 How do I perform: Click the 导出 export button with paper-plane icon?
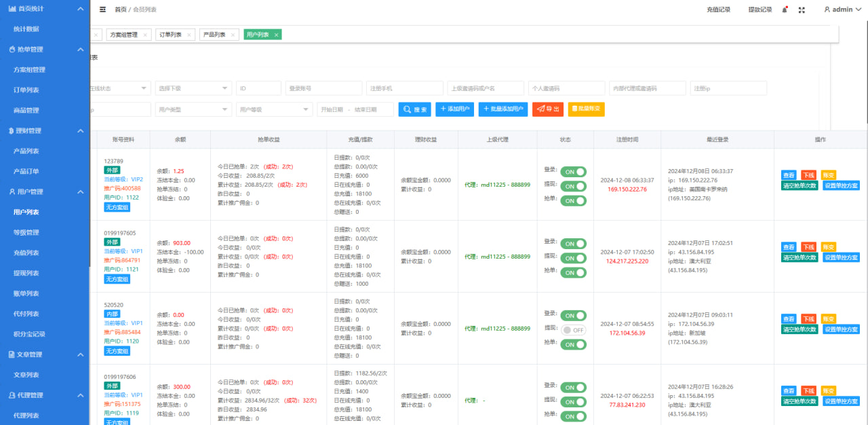tap(548, 109)
